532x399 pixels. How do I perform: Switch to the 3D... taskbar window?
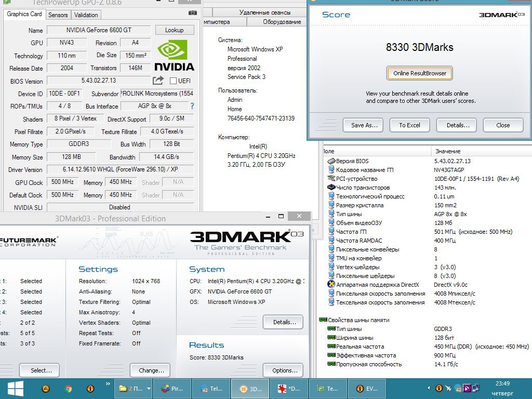[250, 389]
